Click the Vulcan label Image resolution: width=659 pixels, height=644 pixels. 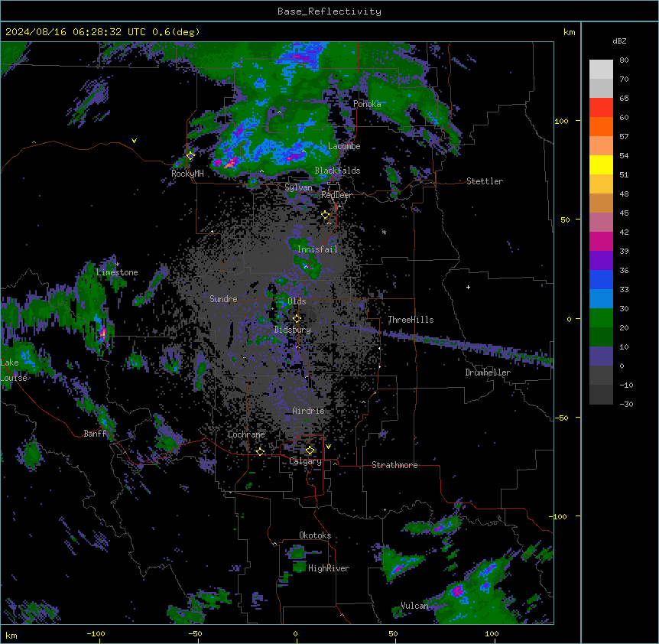coord(414,606)
